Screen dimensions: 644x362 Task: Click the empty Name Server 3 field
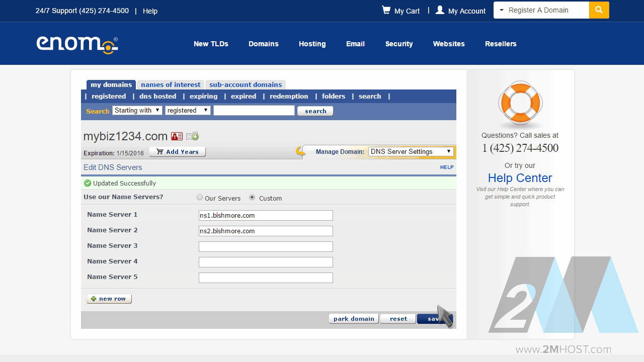tap(266, 246)
